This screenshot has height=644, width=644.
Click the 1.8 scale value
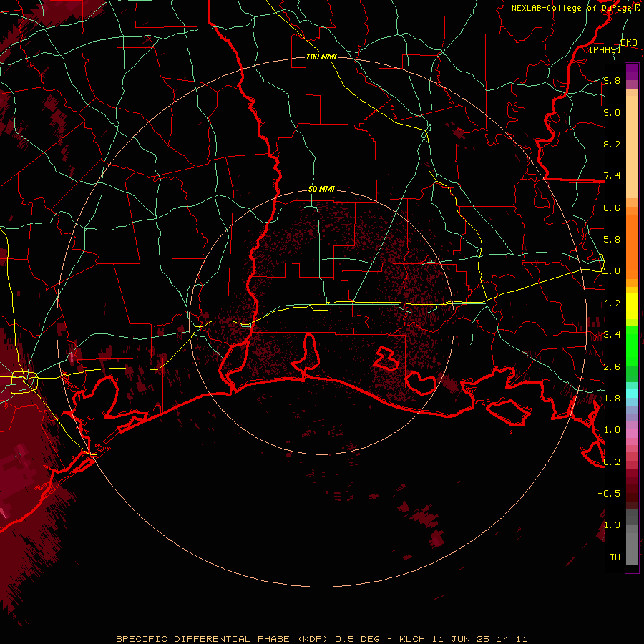[612, 398]
